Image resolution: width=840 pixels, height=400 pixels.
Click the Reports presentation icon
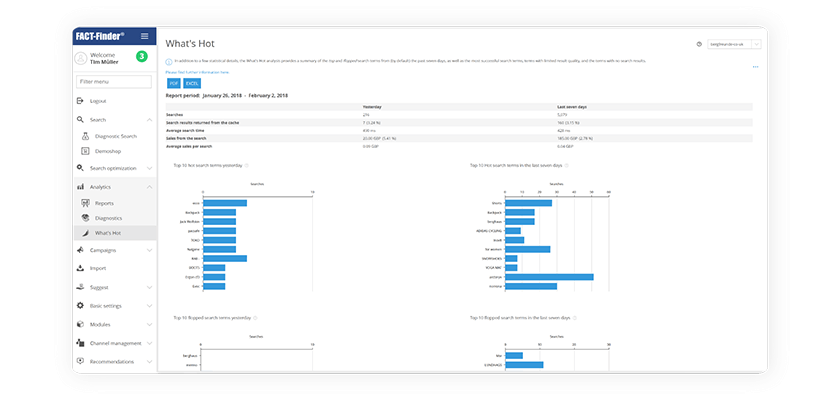[x=85, y=203]
